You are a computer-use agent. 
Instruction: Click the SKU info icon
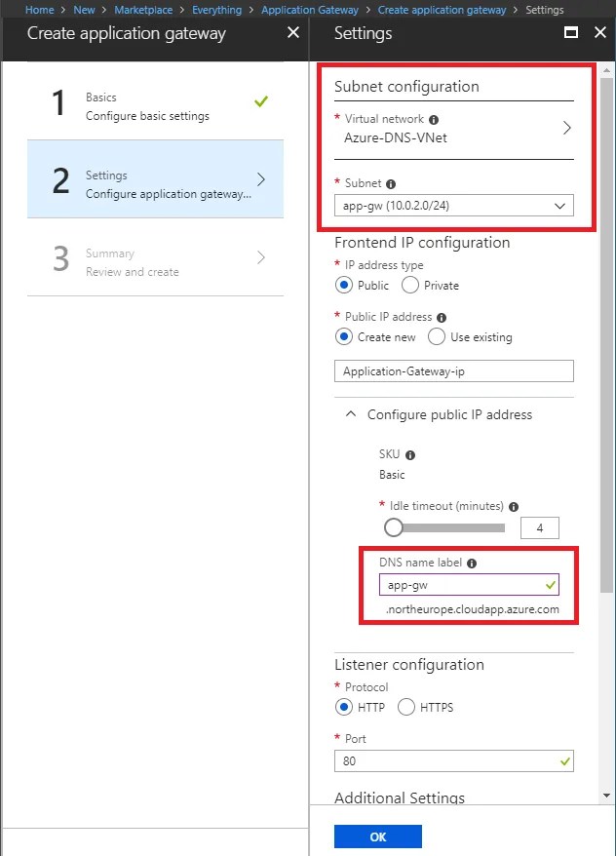click(x=410, y=454)
